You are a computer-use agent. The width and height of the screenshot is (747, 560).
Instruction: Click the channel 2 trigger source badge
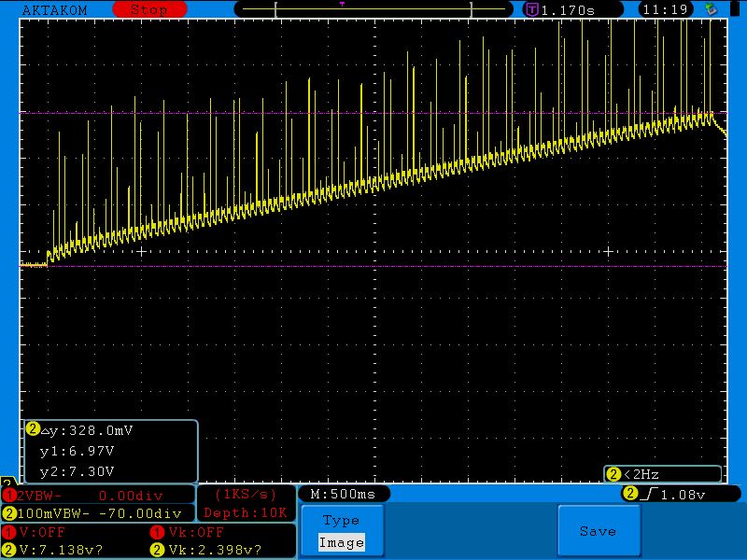pyautogui.click(x=630, y=494)
